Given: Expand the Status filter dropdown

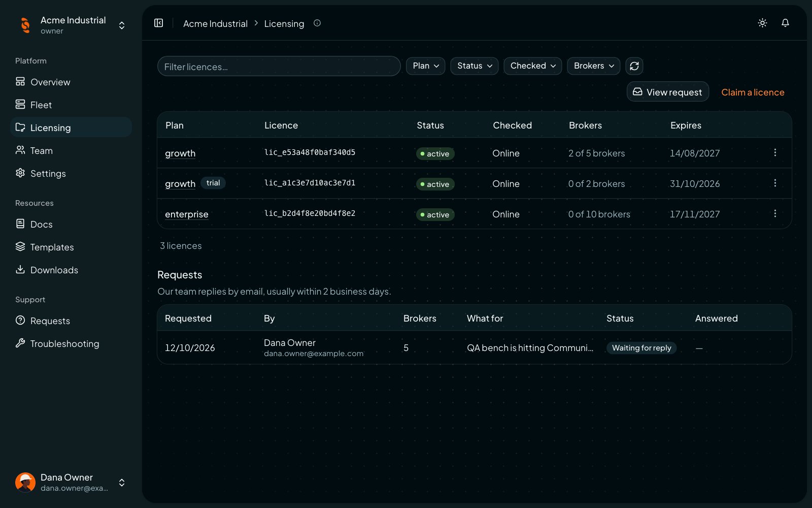Looking at the screenshot, I should (475, 66).
